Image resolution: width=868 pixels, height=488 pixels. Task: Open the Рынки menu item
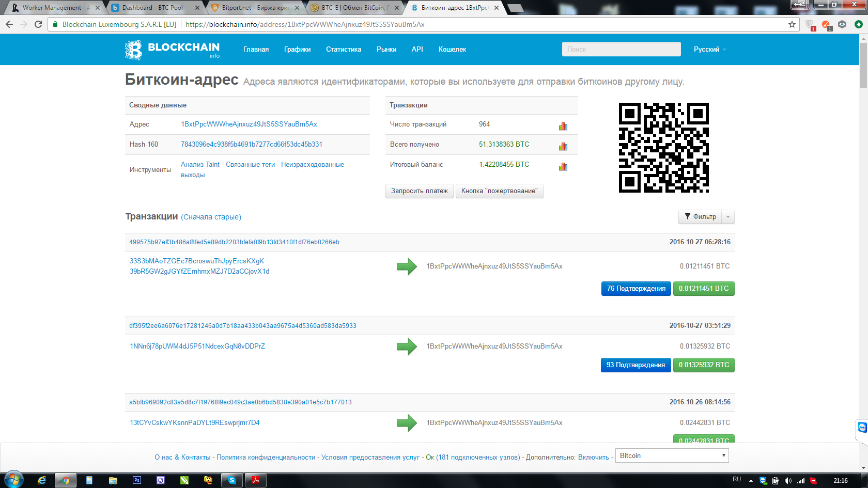(x=386, y=50)
